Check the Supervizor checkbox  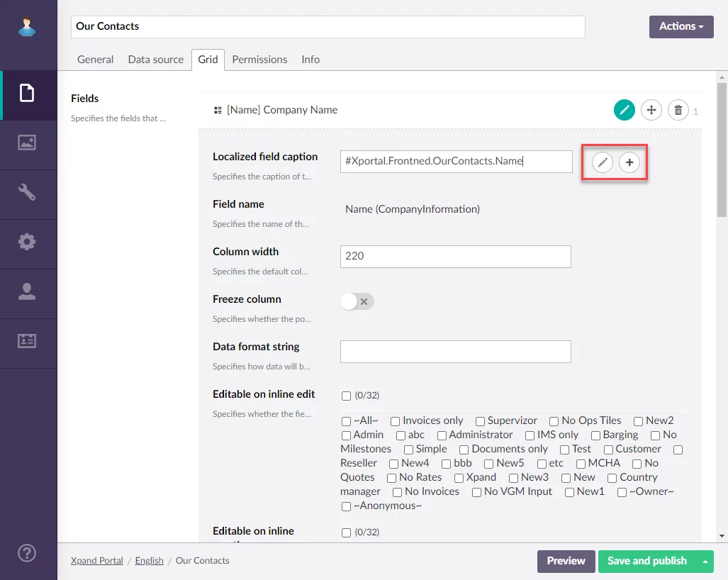point(480,421)
